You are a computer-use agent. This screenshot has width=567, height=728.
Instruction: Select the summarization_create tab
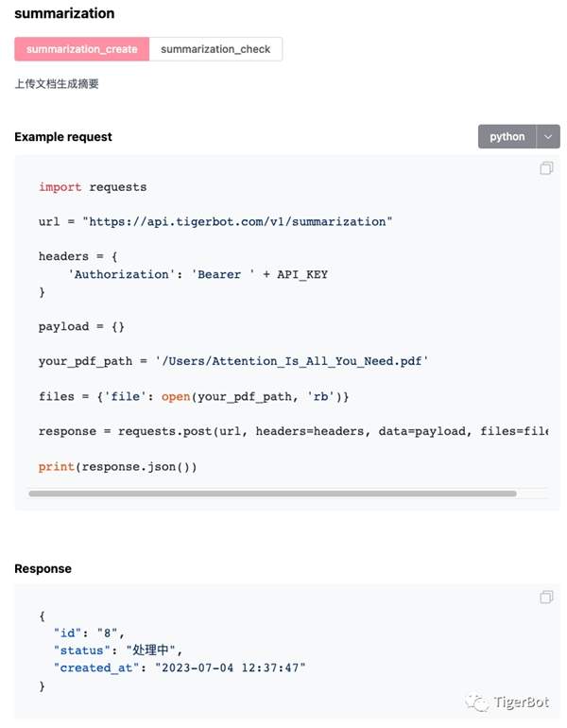pyautogui.click(x=82, y=49)
